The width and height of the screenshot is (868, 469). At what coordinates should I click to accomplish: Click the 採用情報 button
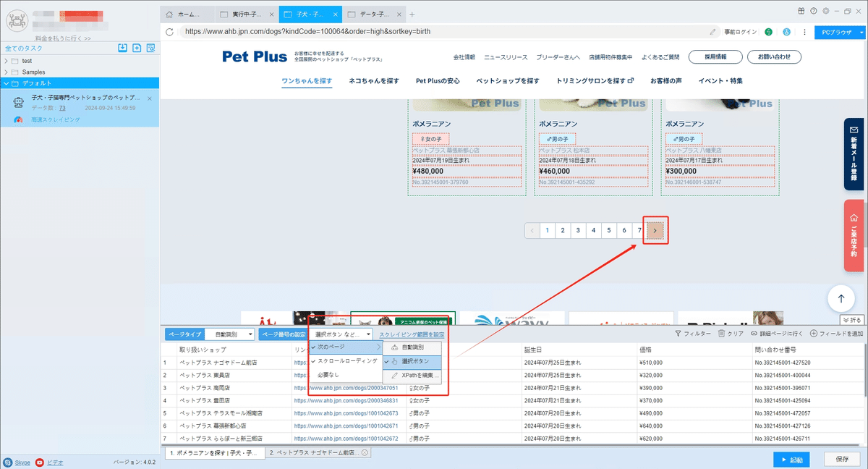pyautogui.click(x=714, y=56)
